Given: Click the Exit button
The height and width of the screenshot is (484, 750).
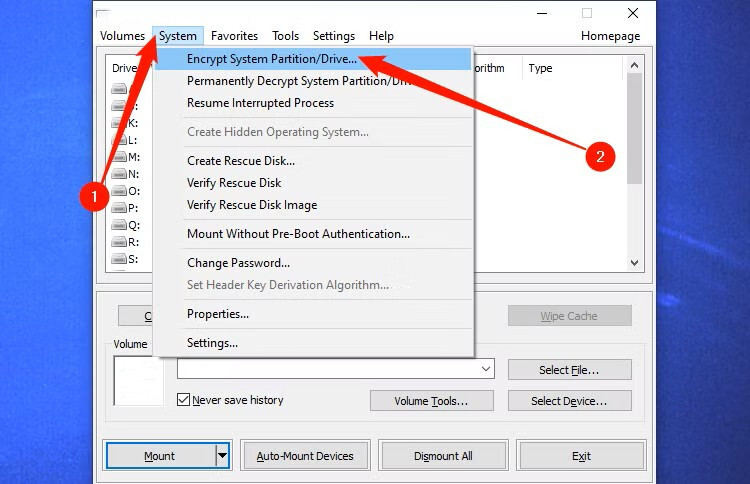Looking at the screenshot, I should pyautogui.click(x=581, y=456).
